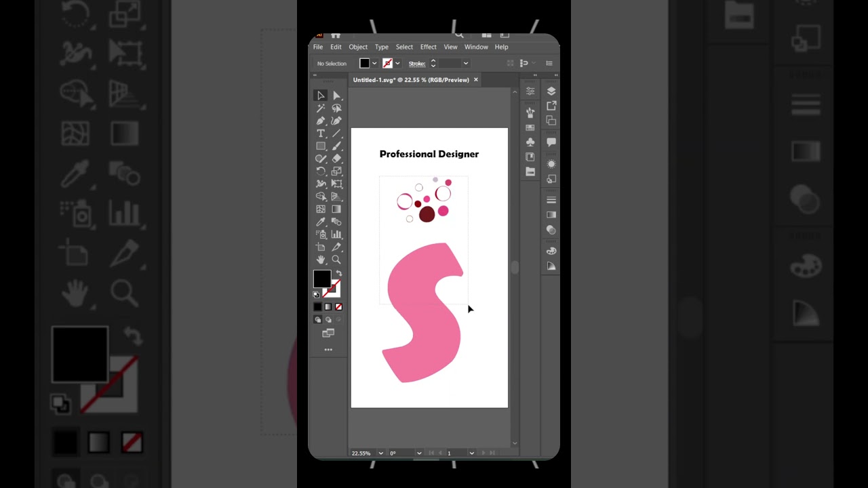Screen dimensions: 868x488
Task: Select the Width/Warp tool
Action: coord(321,184)
